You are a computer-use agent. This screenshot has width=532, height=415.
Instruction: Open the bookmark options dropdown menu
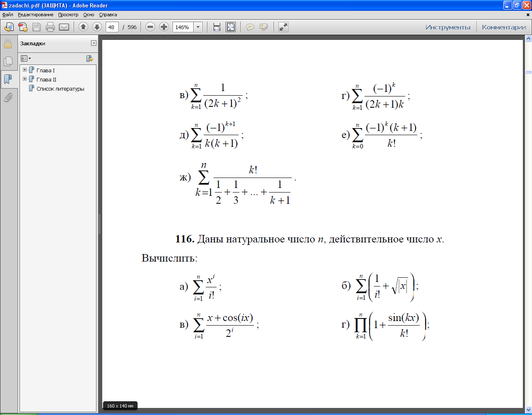[x=26, y=59]
